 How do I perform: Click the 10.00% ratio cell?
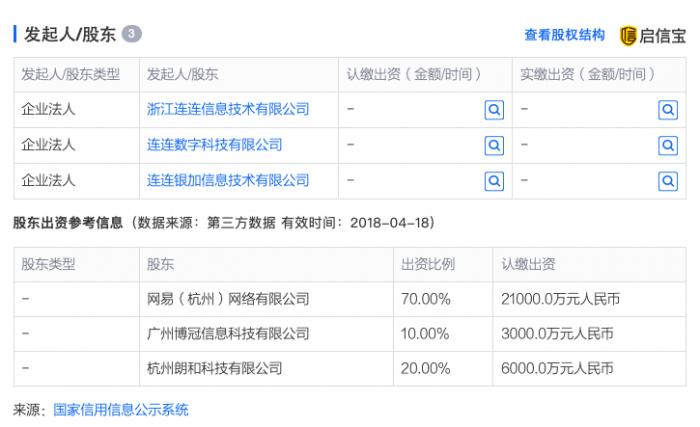click(x=425, y=334)
